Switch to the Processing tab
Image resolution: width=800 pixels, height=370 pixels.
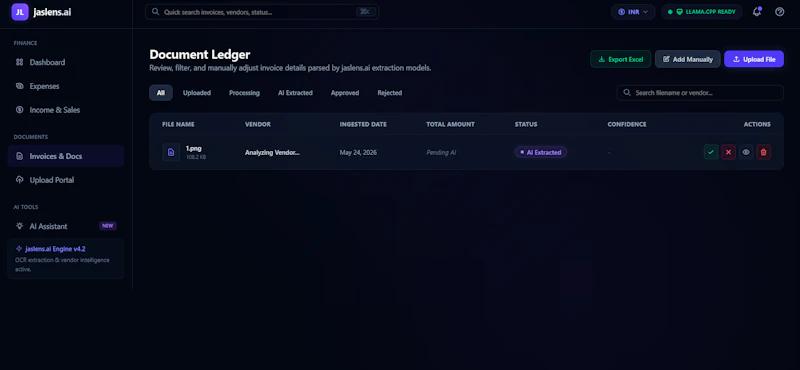click(244, 93)
